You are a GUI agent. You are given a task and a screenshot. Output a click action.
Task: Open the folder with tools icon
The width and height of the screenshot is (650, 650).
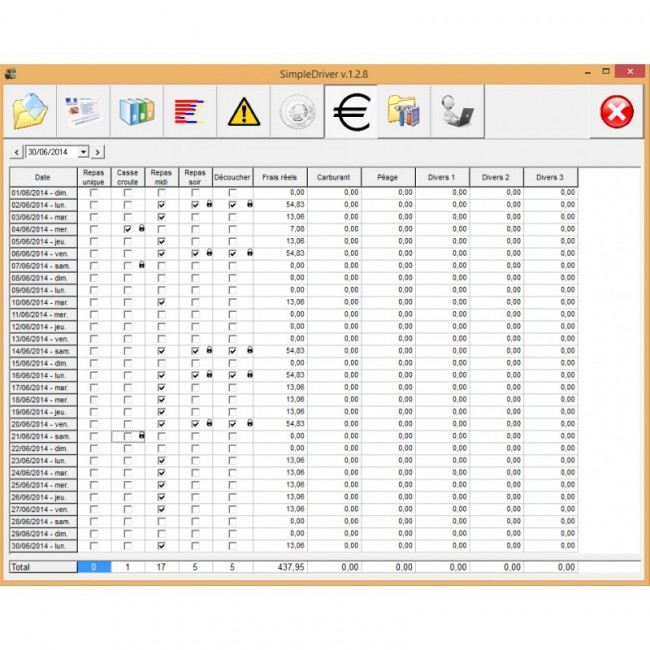(x=404, y=112)
